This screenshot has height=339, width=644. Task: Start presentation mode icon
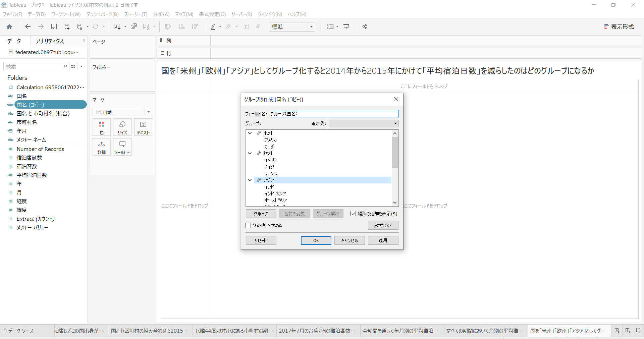[346, 27]
